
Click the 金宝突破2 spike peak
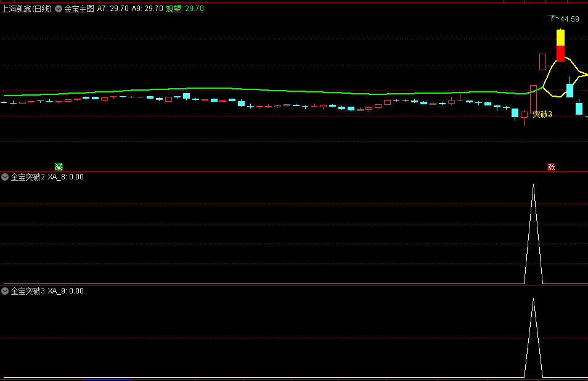point(533,185)
